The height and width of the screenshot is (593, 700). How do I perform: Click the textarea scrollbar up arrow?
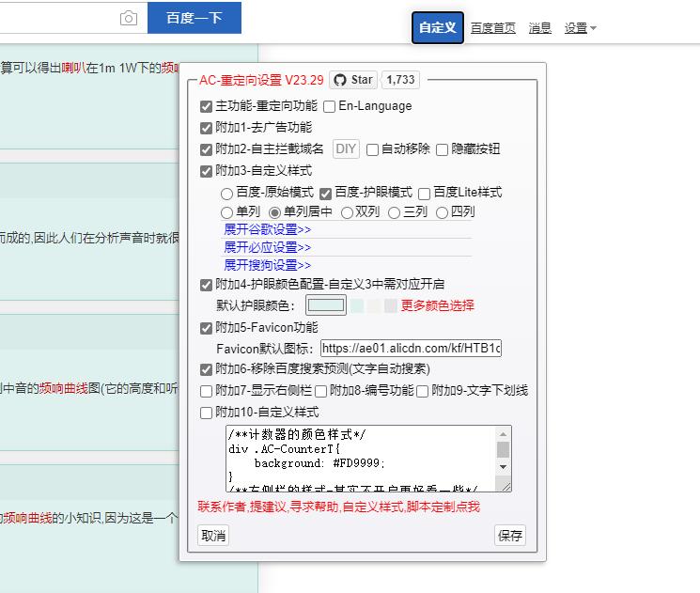(x=503, y=433)
